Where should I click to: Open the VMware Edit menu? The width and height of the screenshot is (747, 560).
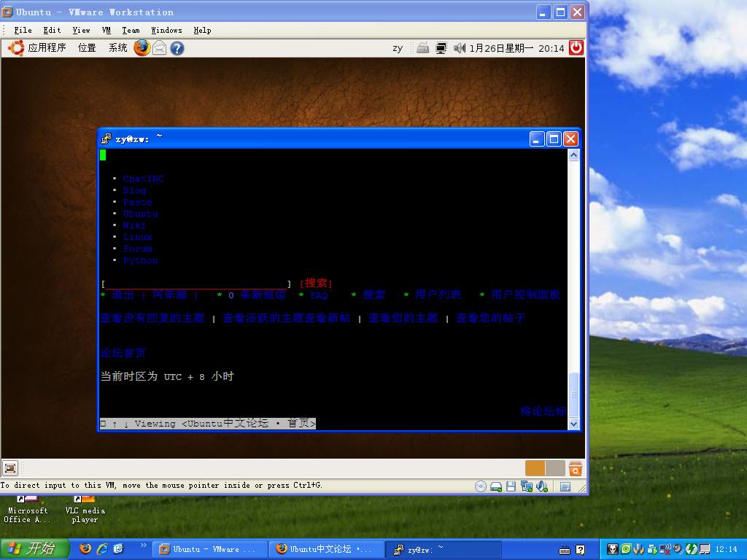click(52, 30)
